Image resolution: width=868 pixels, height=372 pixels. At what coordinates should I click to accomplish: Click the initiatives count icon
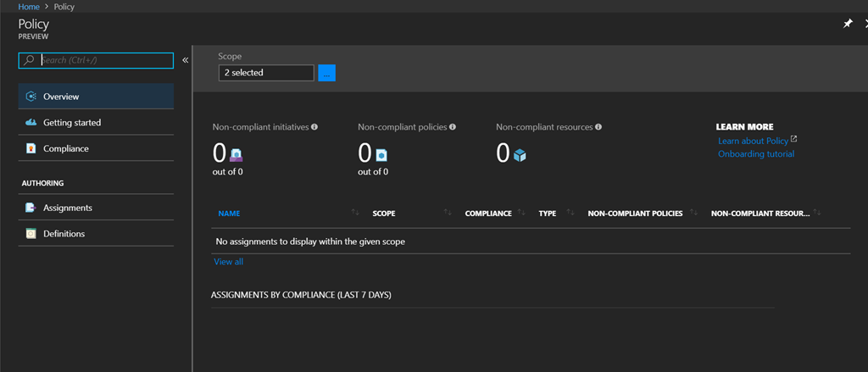point(236,154)
